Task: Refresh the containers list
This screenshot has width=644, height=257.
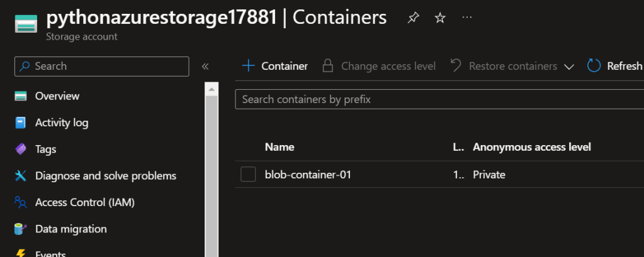Action: (614, 66)
